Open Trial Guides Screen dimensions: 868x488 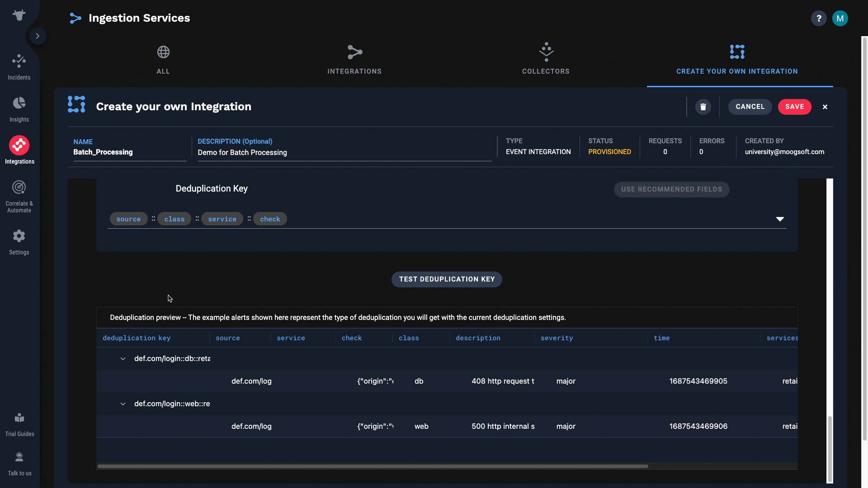(19, 425)
